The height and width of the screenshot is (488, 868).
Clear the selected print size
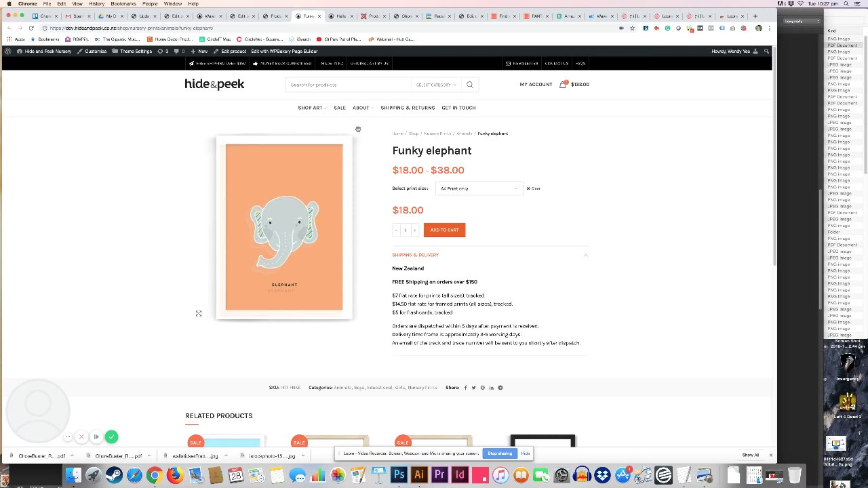(x=534, y=188)
